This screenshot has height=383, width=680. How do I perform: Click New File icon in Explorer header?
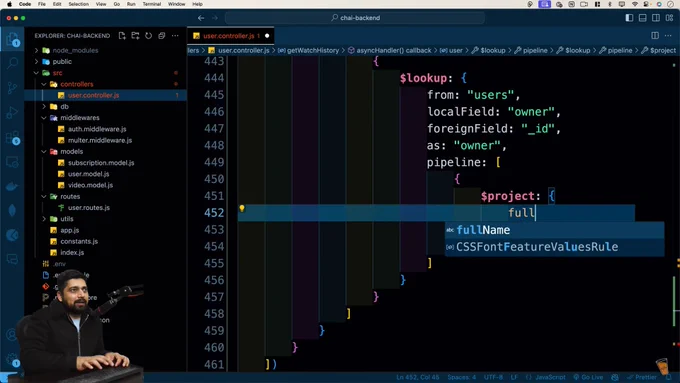coord(122,36)
